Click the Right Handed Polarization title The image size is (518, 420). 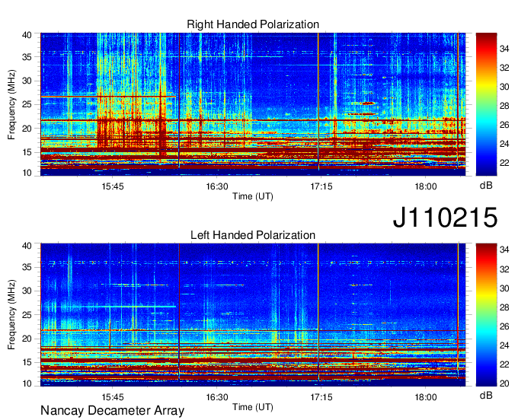[253, 24]
